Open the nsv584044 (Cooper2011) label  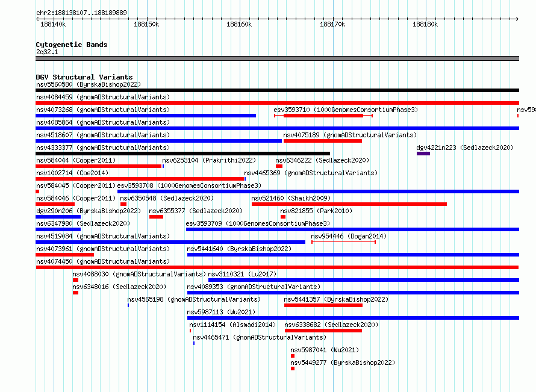coord(76,160)
